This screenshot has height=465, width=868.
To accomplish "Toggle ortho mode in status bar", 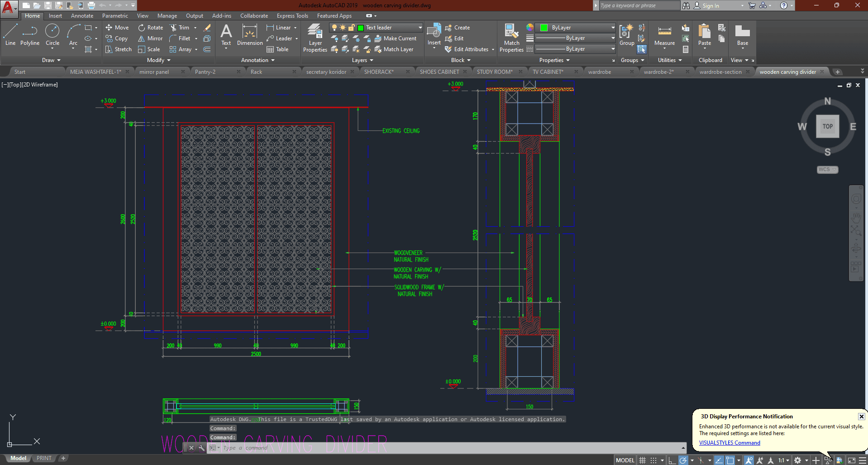I will (672, 460).
